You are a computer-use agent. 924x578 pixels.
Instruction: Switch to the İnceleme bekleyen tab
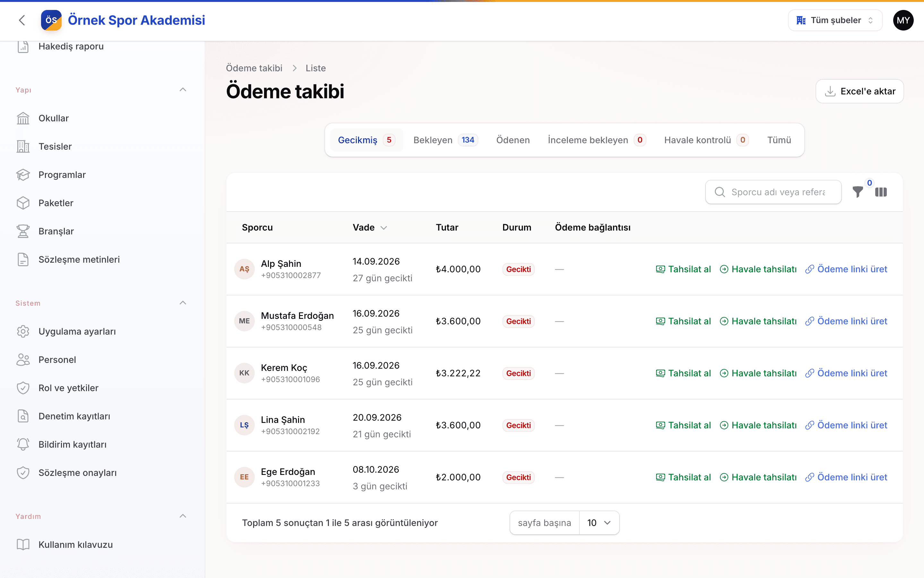pyautogui.click(x=597, y=140)
